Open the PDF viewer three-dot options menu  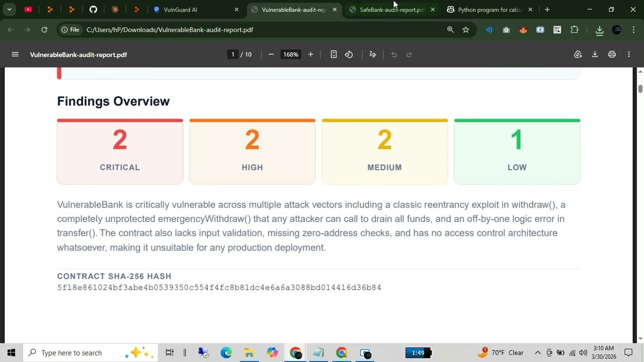pos(629,54)
